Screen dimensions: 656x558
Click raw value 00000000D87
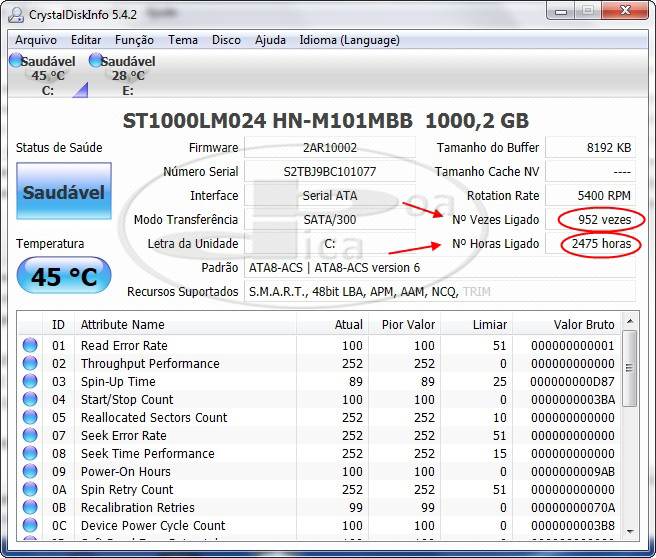(x=572, y=381)
